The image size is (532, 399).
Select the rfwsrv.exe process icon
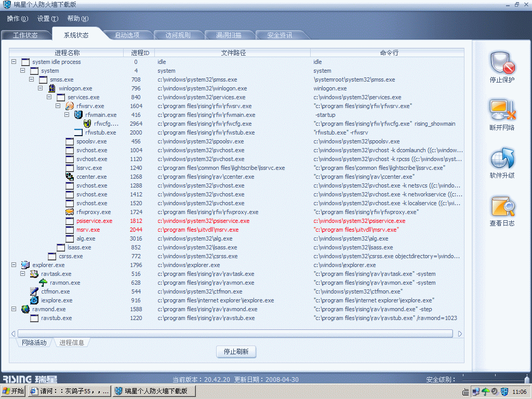click(x=70, y=106)
